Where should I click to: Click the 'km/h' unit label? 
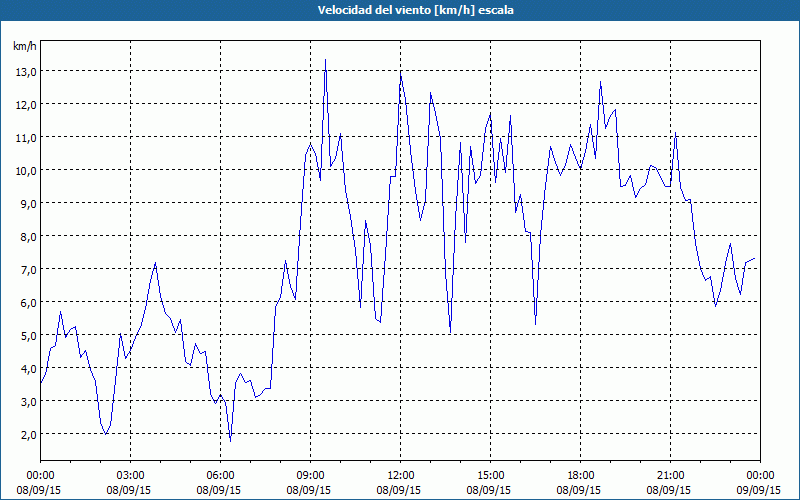point(25,46)
